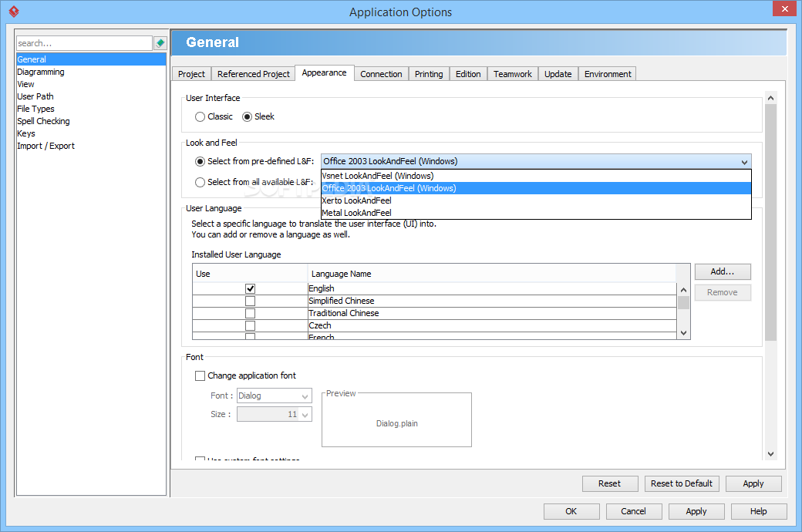The image size is (802, 532).
Task: Open the Font Dialog dropdown
Action: click(275, 396)
